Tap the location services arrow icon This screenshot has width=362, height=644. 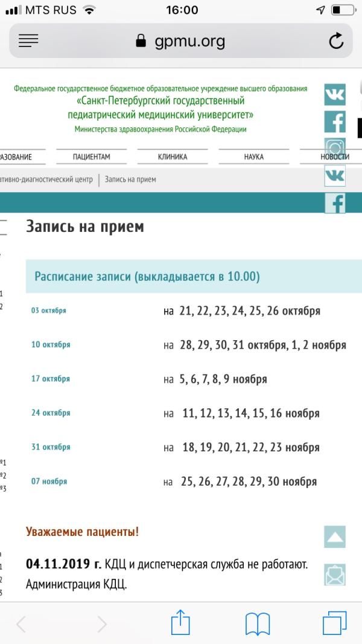320,10
